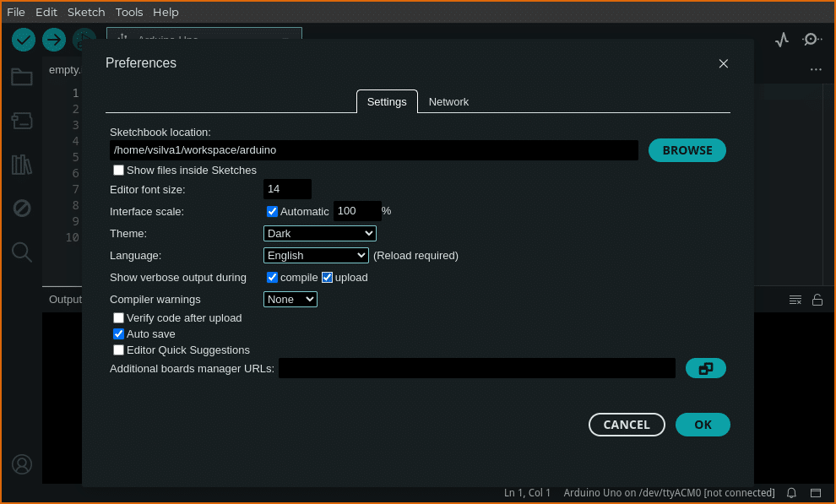Open the Serial Plotter icon
This screenshot has height=504, width=836.
coord(782,40)
